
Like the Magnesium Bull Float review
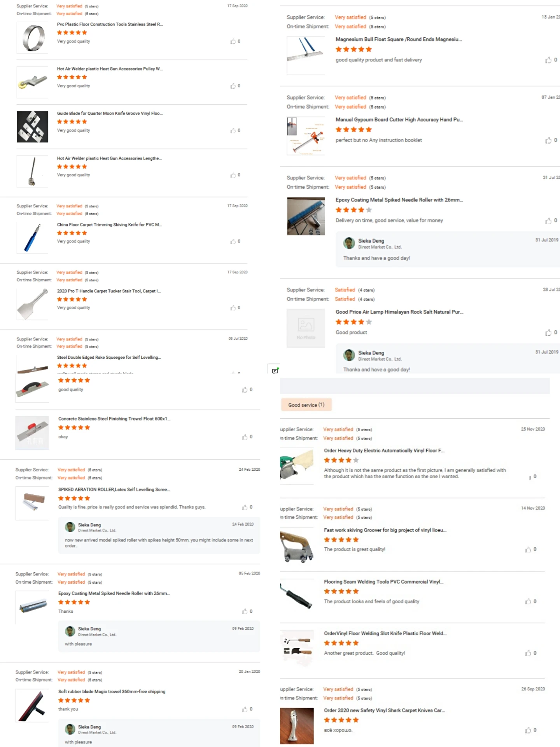[x=548, y=60]
